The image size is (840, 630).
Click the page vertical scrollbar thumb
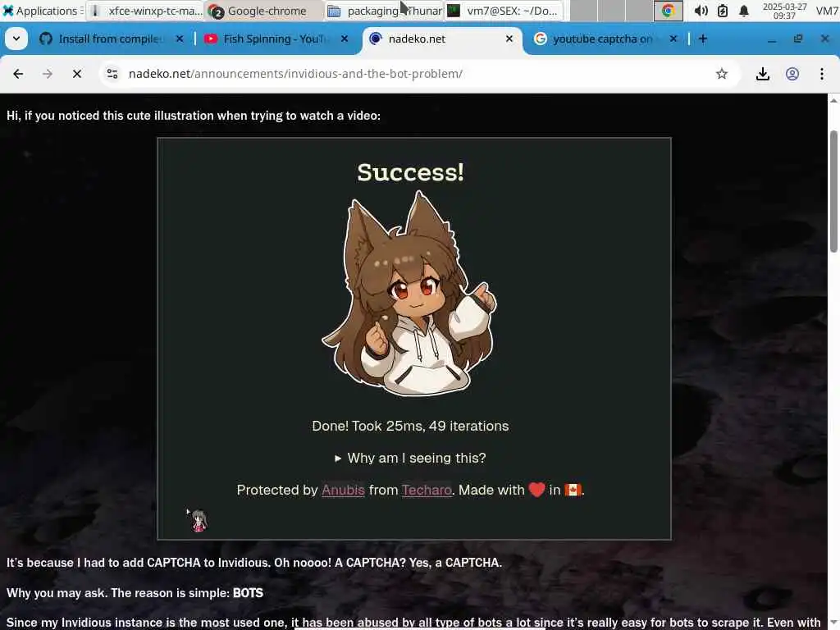click(x=833, y=191)
